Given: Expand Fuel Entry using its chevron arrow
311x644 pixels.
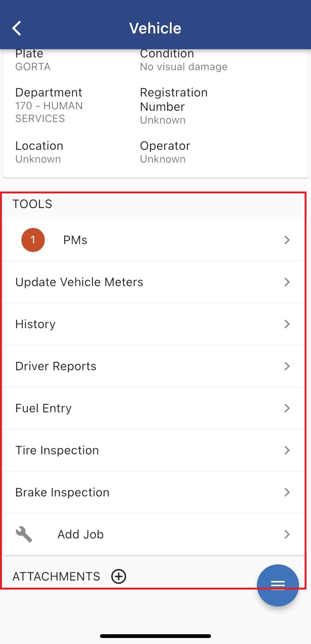Looking at the screenshot, I should pyautogui.click(x=287, y=408).
